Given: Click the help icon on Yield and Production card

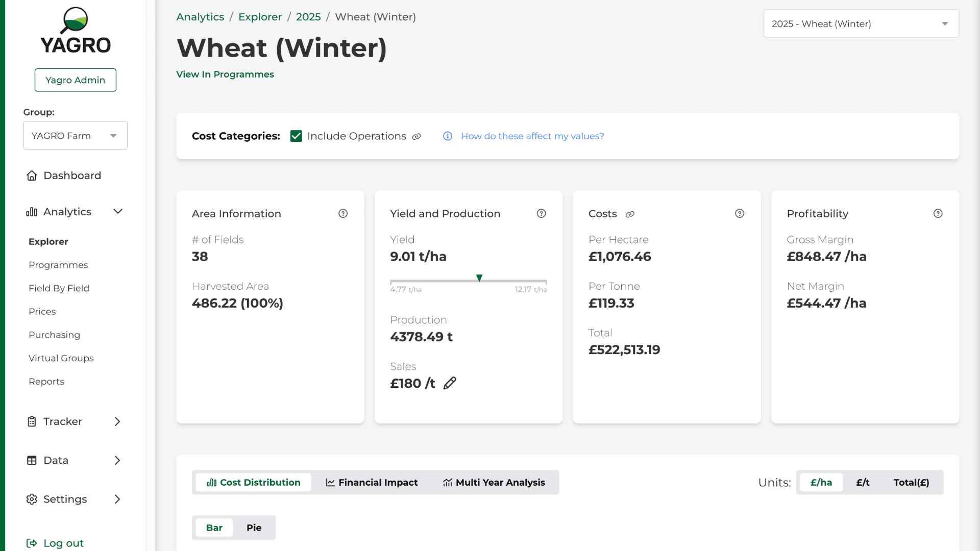Looking at the screenshot, I should tap(541, 214).
